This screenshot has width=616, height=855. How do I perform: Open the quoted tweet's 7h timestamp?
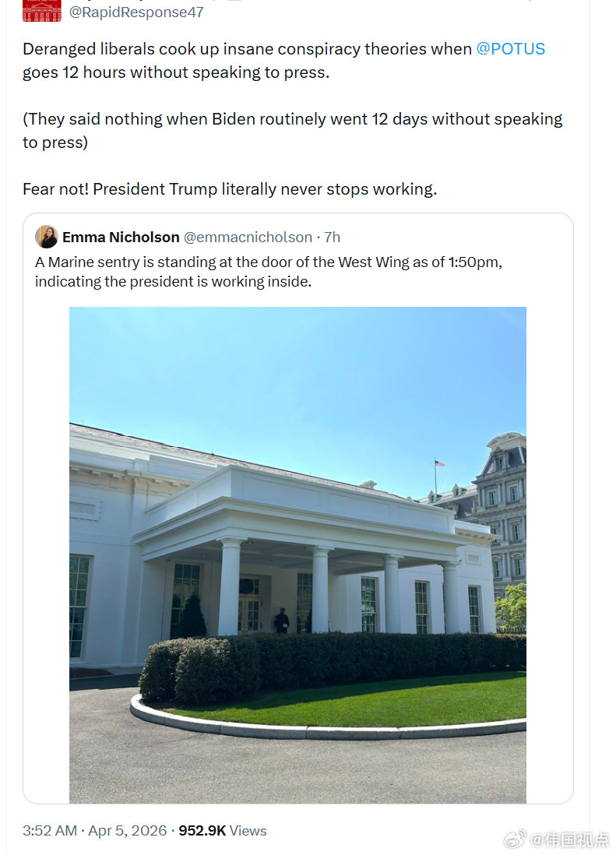333,237
